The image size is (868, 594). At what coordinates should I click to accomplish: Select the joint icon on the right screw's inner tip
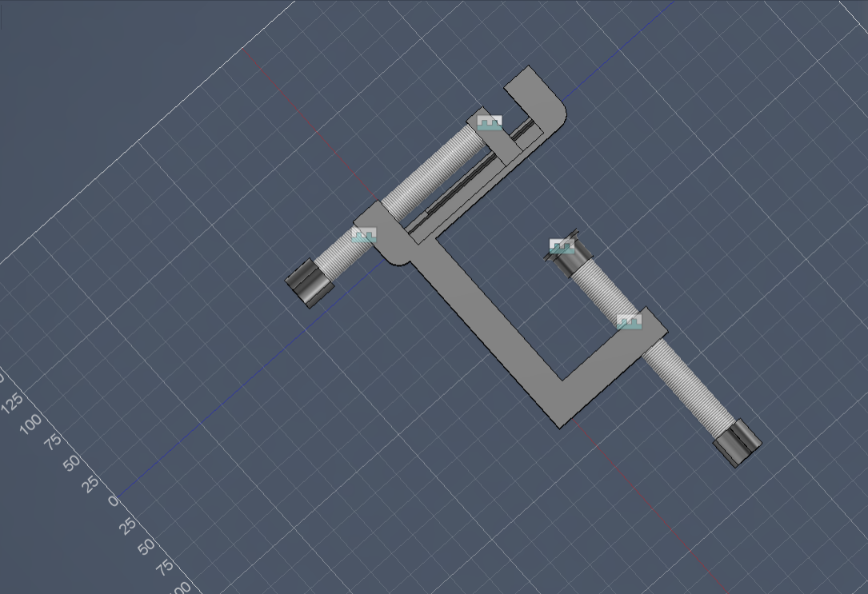point(562,246)
